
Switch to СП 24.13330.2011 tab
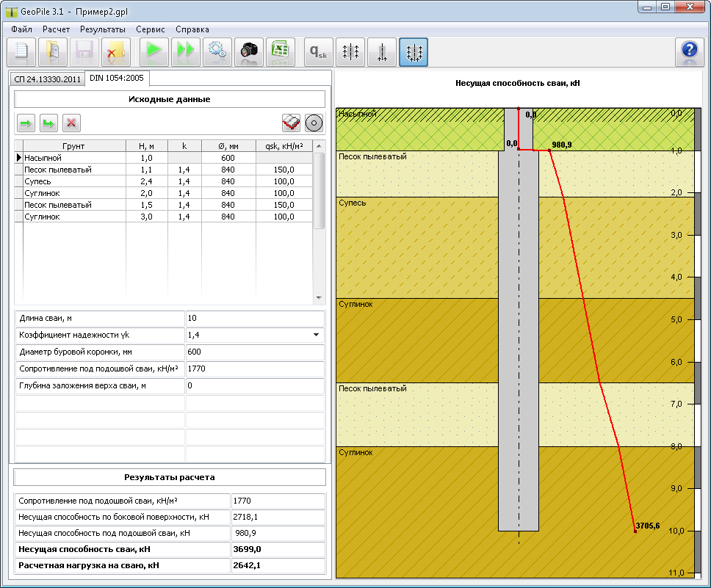pos(47,79)
